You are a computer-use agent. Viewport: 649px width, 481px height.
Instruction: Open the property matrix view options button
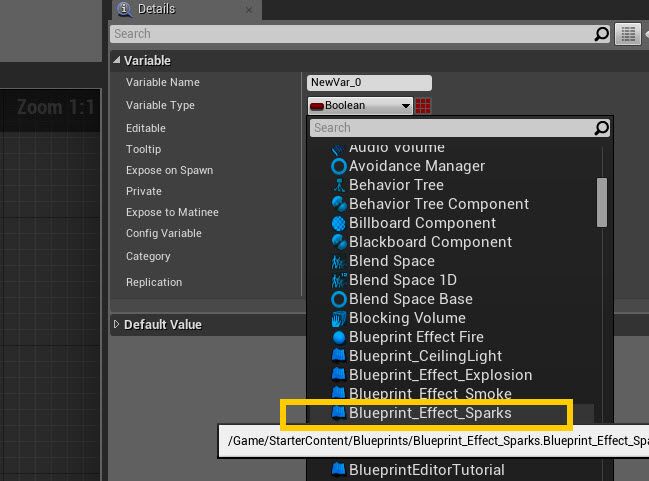(628, 34)
